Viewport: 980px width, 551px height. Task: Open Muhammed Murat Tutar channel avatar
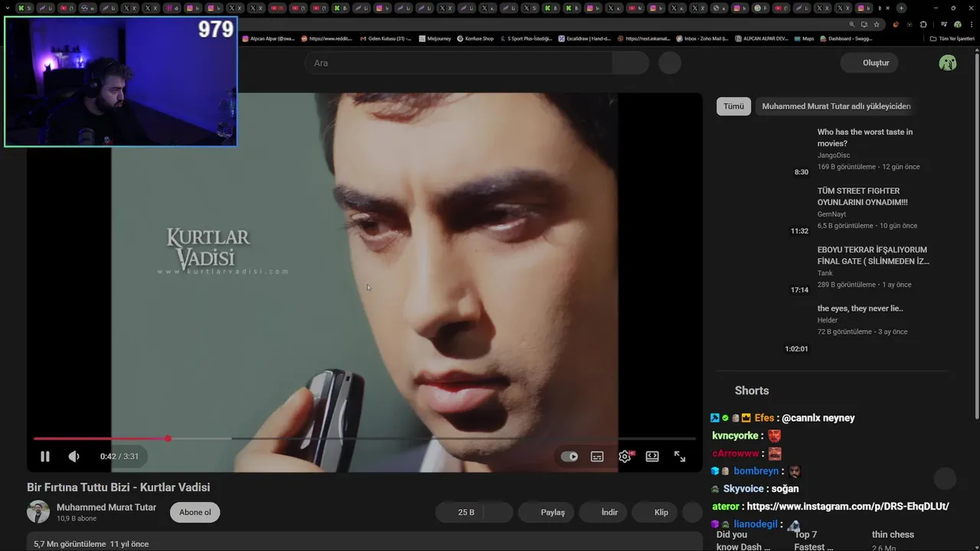[x=38, y=512]
